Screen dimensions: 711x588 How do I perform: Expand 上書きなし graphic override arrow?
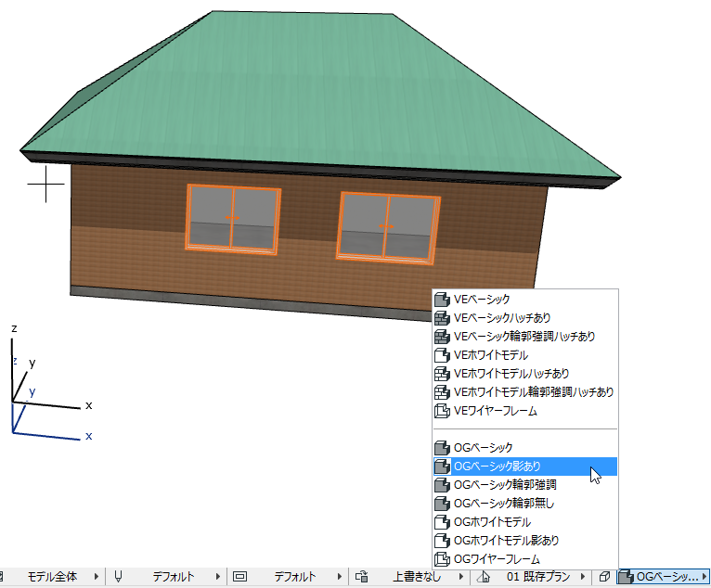[x=460, y=577]
